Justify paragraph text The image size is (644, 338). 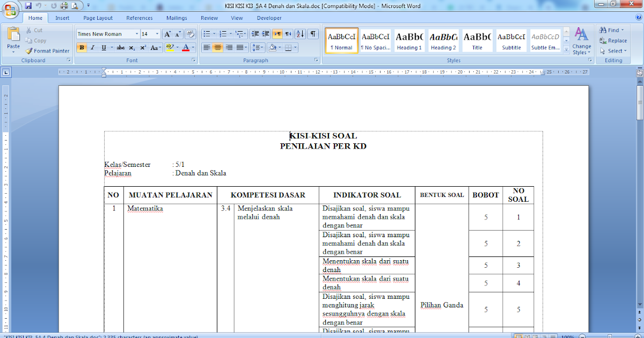(x=240, y=48)
